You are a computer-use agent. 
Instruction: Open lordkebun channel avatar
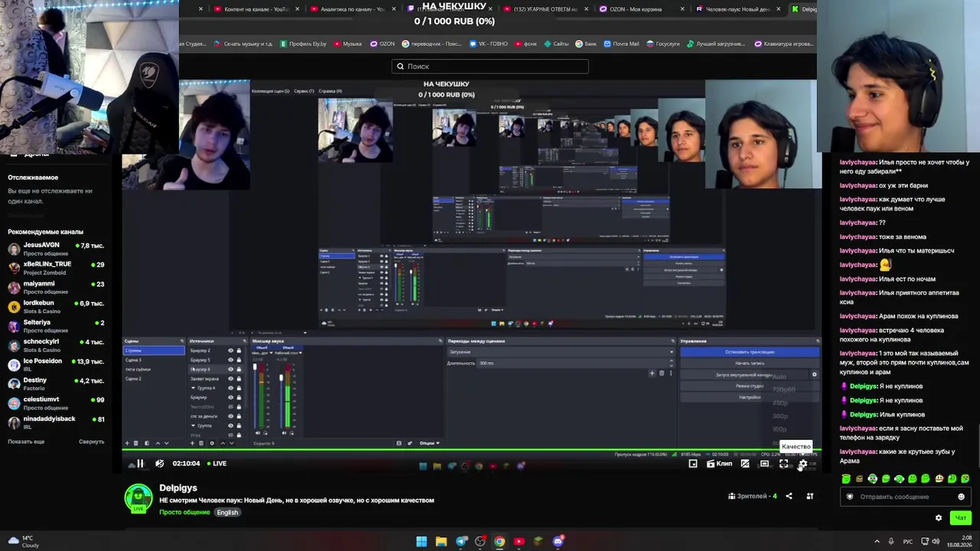pyautogui.click(x=14, y=307)
